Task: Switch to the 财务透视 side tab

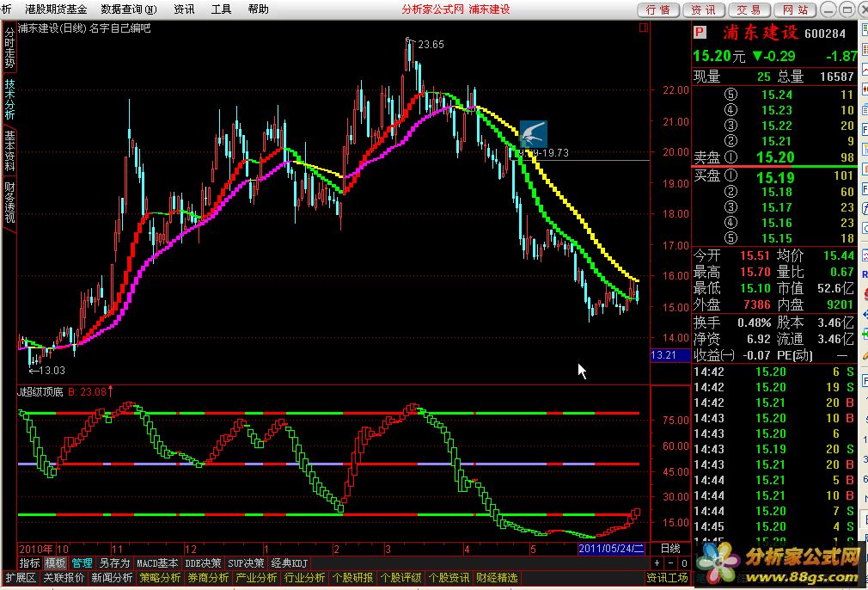Action: tap(9, 201)
